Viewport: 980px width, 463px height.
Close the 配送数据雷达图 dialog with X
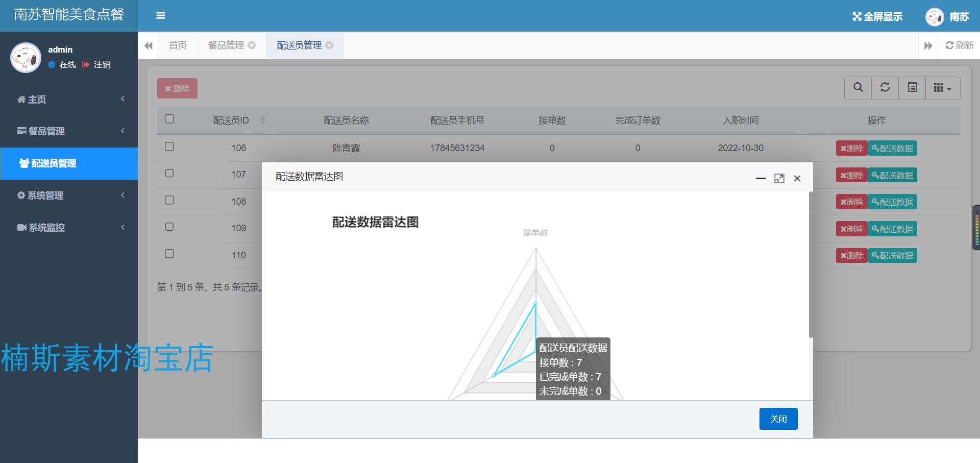797,179
